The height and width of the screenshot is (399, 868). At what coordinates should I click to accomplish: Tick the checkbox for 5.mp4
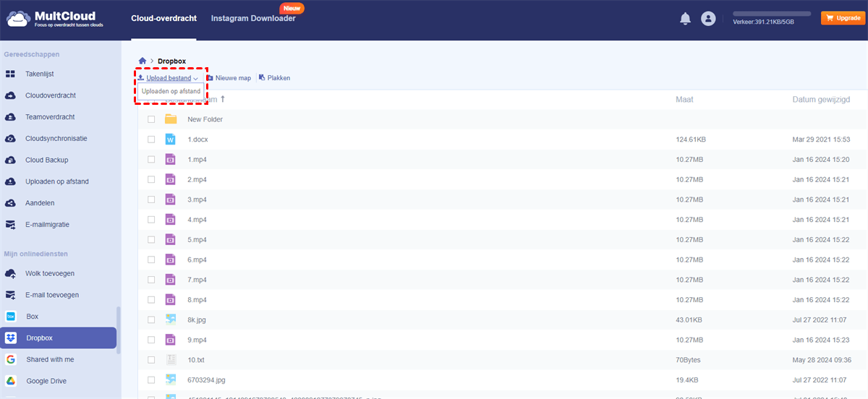151,239
